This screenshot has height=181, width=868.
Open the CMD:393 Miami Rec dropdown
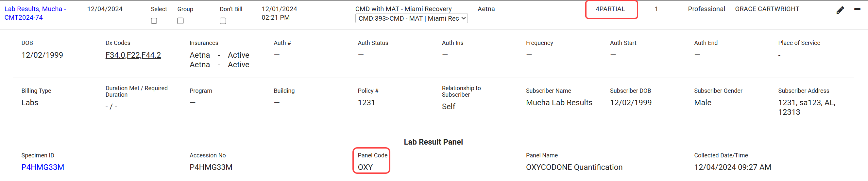click(x=411, y=19)
